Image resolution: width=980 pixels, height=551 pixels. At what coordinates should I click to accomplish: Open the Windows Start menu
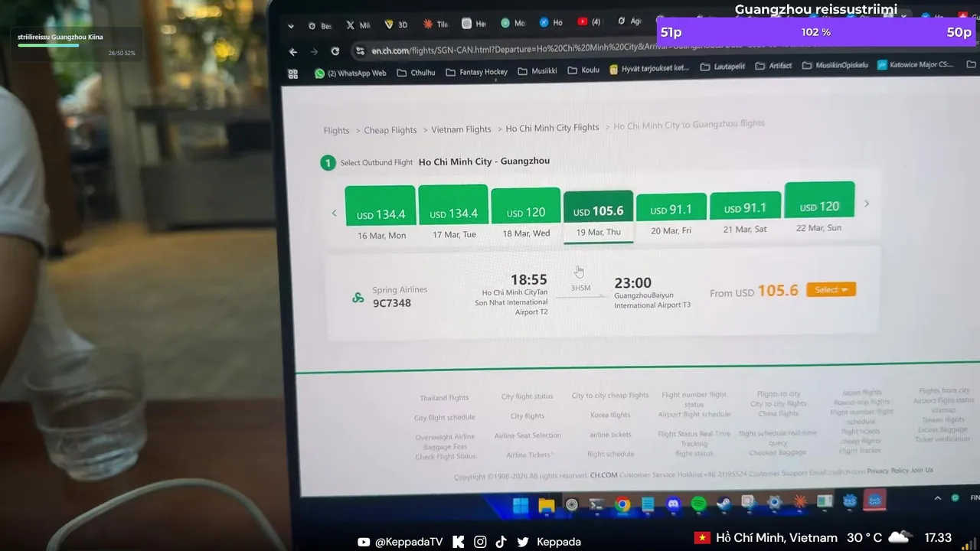point(520,505)
